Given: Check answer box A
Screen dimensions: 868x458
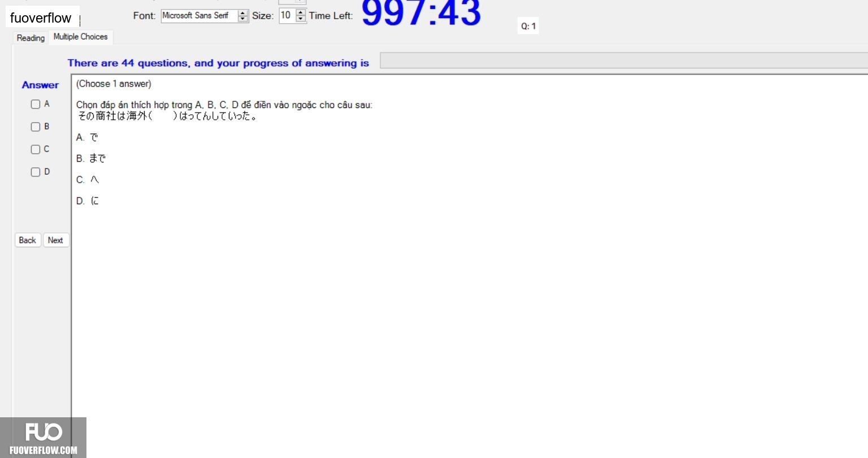Looking at the screenshot, I should [36, 104].
